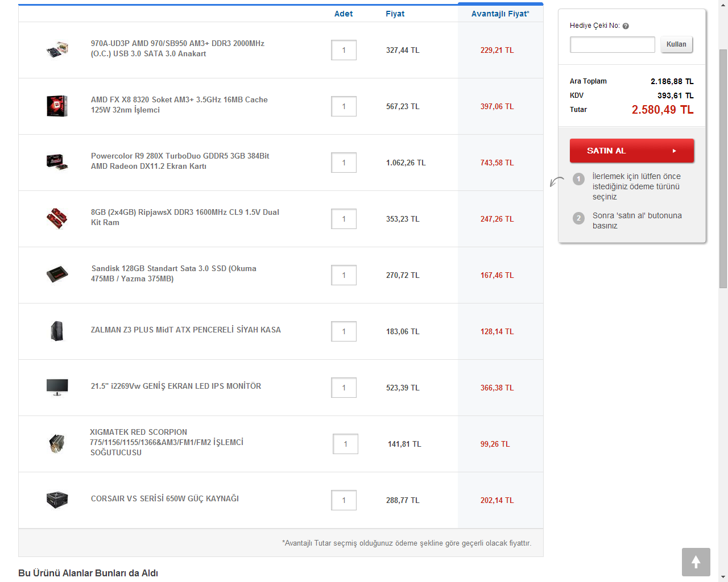Click the vertical page scrollbar thumb

pos(723,169)
